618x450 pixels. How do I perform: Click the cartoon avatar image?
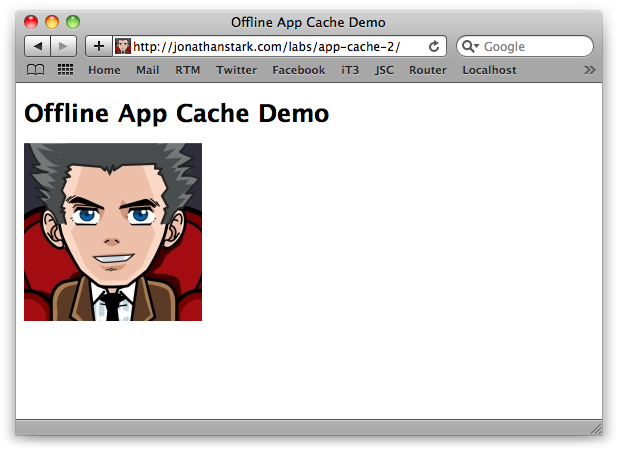(x=113, y=232)
